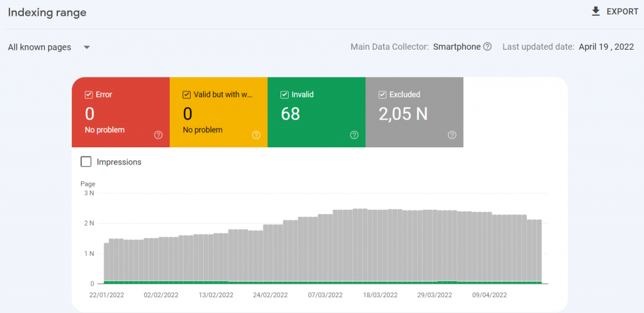Click the 24/02/2022 axis date
Image resolution: width=644 pixels, height=313 pixels.
click(270, 295)
